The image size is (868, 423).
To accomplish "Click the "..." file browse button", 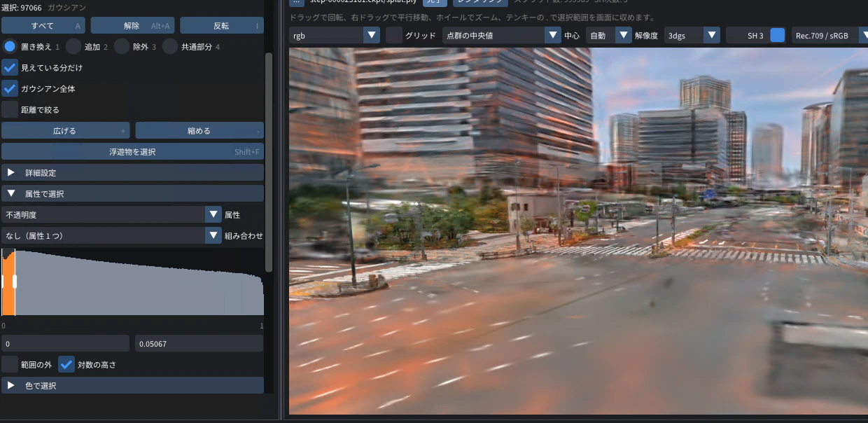I will tap(297, 2).
